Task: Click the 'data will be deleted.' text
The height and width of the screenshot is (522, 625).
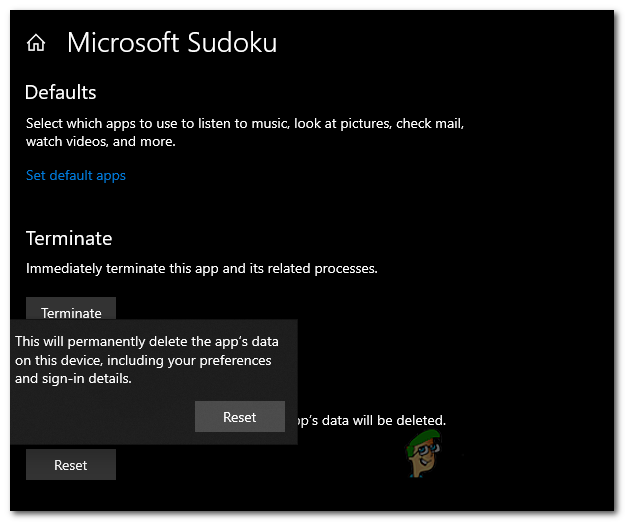Action: [x=383, y=421]
